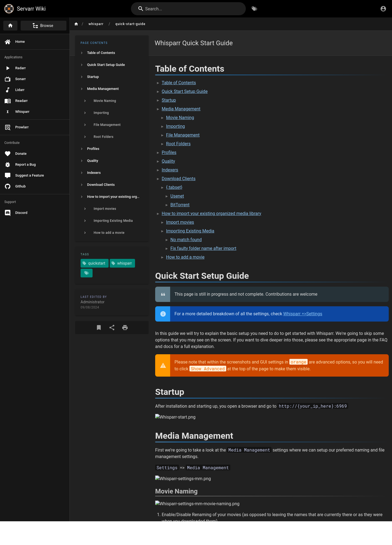Select Importing Existing Media in Page Contents

point(112,221)
